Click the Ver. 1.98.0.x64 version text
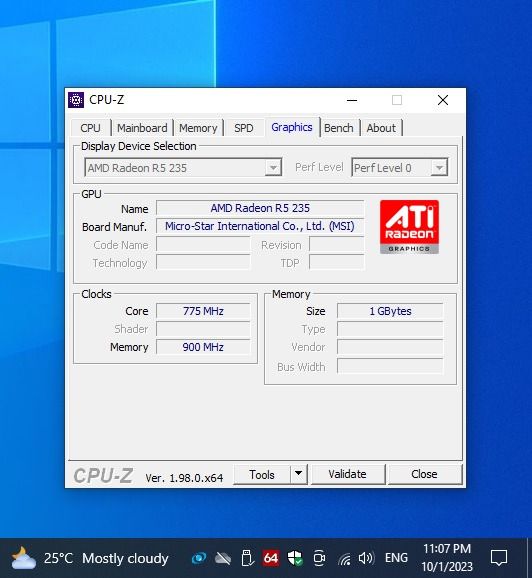Screen dimensions: 532x578 click(x=184, y=478)
